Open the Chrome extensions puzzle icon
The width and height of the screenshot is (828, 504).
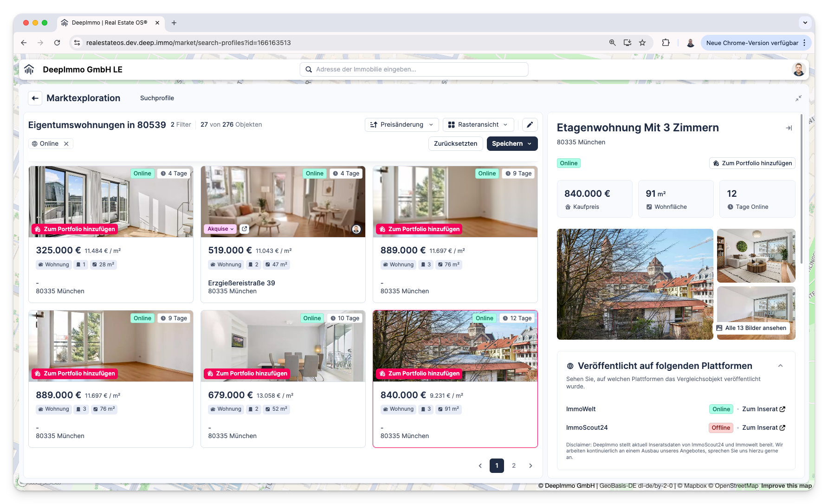[x=666, y=43]
